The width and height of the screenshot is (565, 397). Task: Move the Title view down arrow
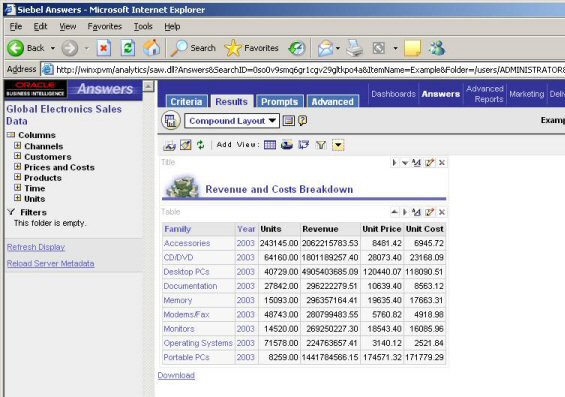pyautogui.click(x=405, y=163)
